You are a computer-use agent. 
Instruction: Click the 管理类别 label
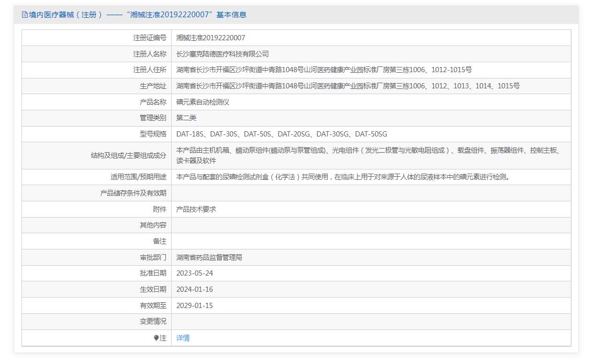[153, 118]
